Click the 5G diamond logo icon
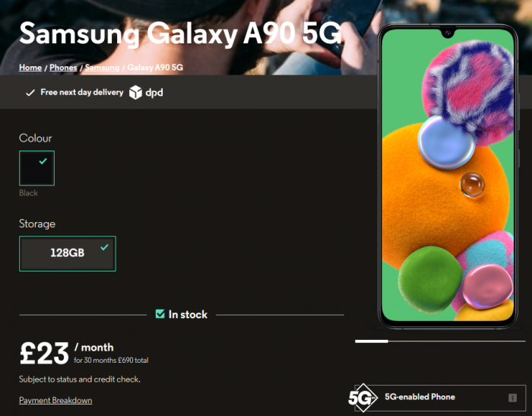This screenshot has width=532, height=416. (x=363, y=397)
